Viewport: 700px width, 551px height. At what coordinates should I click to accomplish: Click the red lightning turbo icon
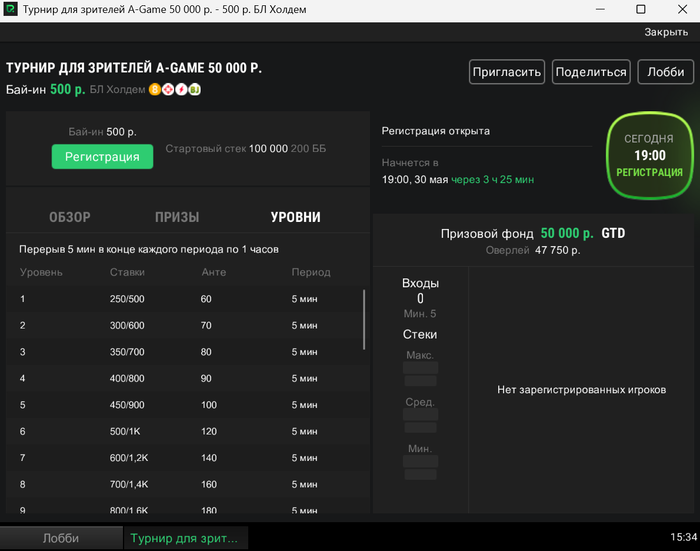(181, 89)
